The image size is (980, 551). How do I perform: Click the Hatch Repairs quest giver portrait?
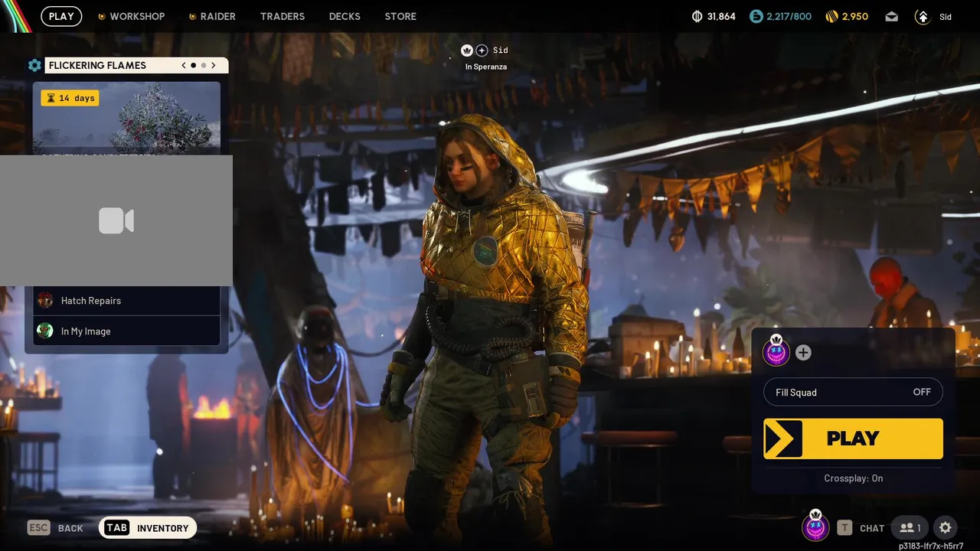pyautogui.click(x=45, y=300)
